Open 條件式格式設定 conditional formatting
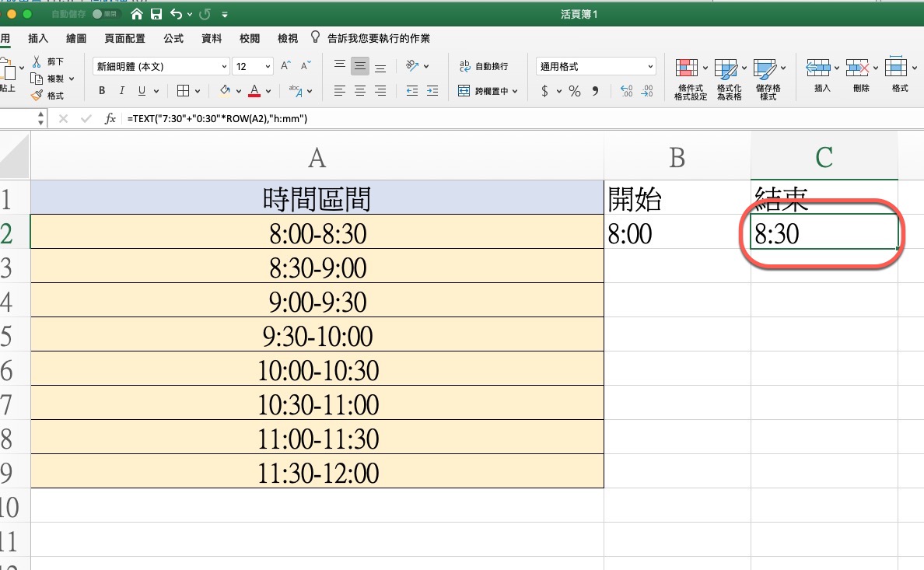The width and height of the screenshot is (924, 570). pos(690,79)
